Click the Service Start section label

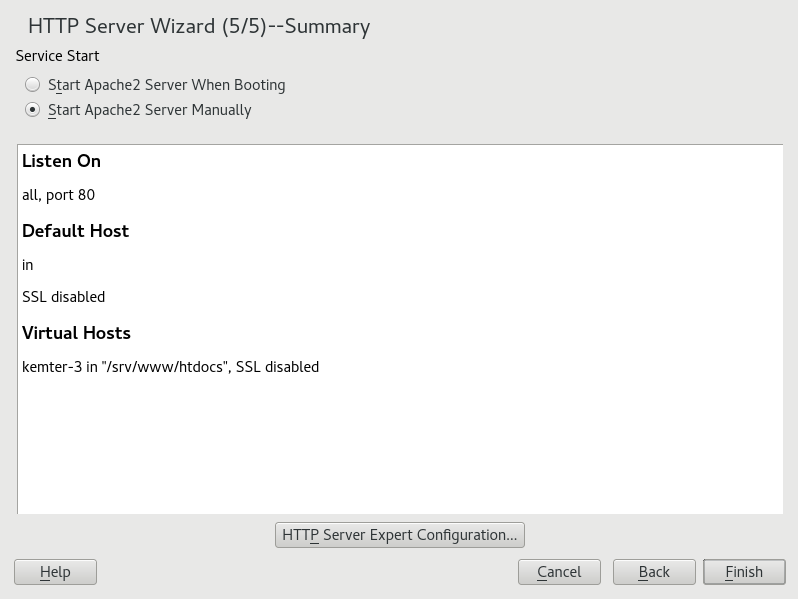click(57, 56)
